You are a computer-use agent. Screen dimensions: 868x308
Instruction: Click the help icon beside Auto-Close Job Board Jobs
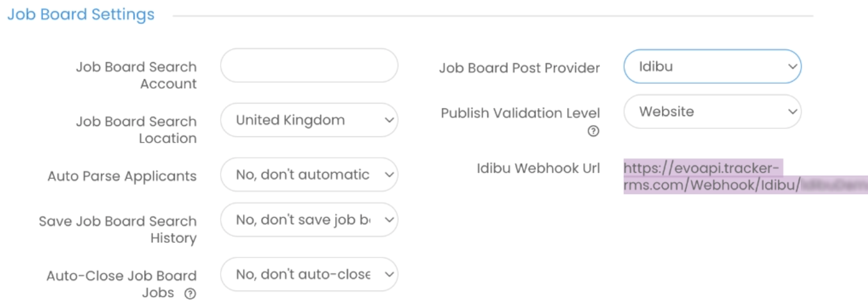[189, 294]
